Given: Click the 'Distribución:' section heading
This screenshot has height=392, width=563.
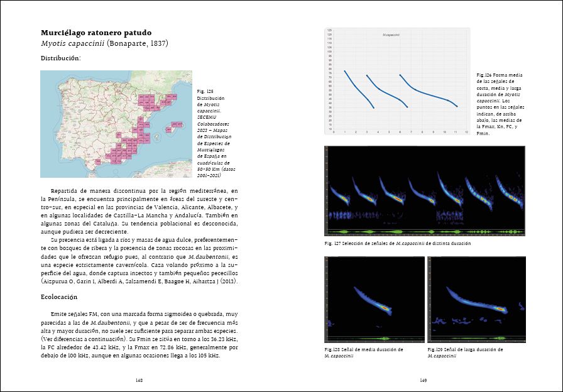Looking at the screenshot, I should (60, 58).
